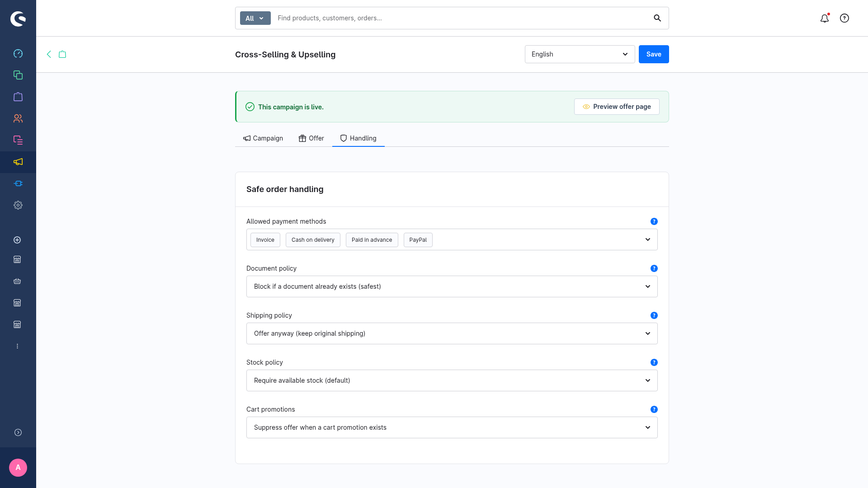Viewport: 868px width, 488px height.
Task: Show help for Allowed payment methods
Action: pyautogui.click(x=654, y=221)
